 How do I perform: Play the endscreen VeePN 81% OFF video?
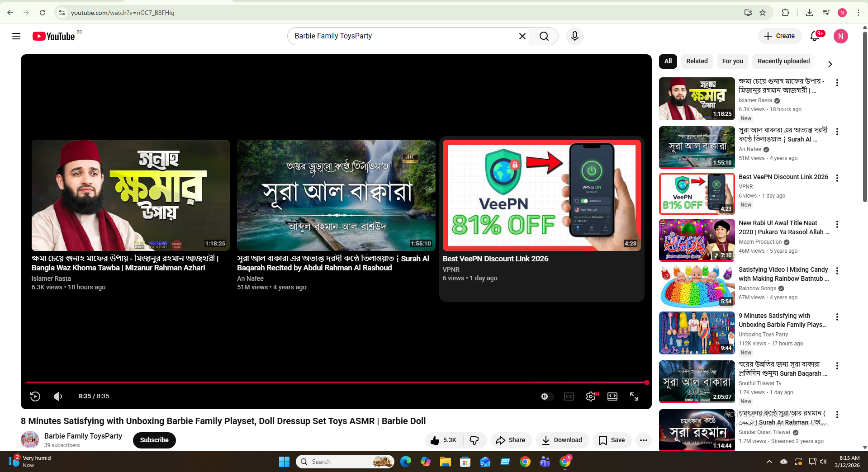[x=541, y=195]
